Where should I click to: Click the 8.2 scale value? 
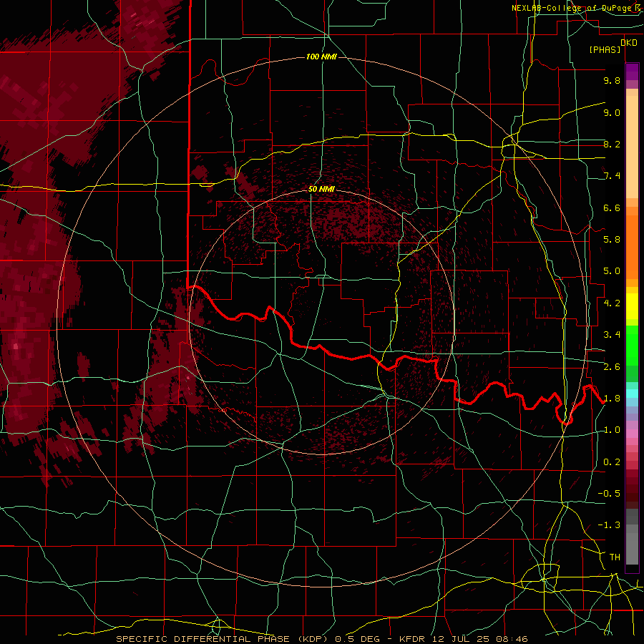click(x=612, y=145)
